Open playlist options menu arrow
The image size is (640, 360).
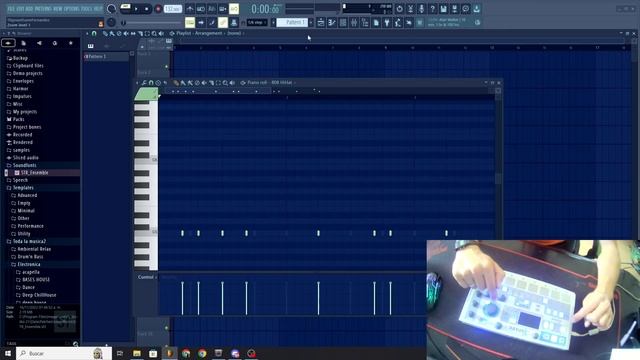pos(87,33)
